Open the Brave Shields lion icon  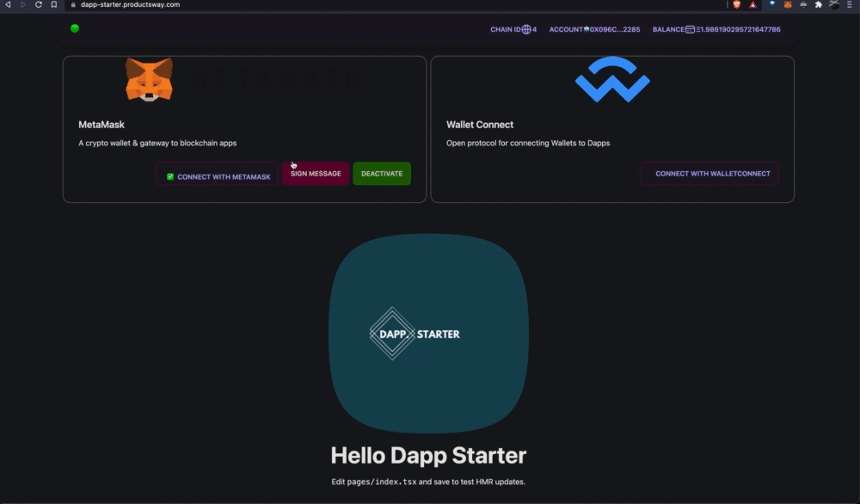[737, 4]
